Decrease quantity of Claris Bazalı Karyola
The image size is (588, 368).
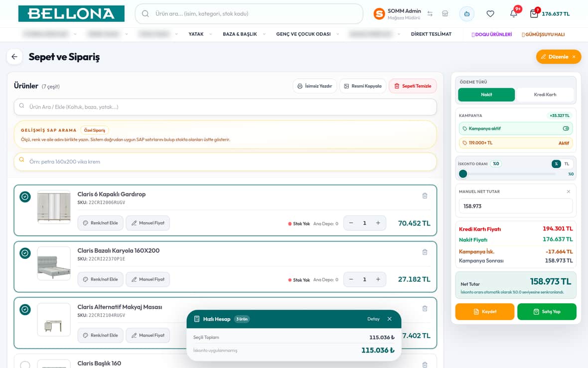point(351,279)
